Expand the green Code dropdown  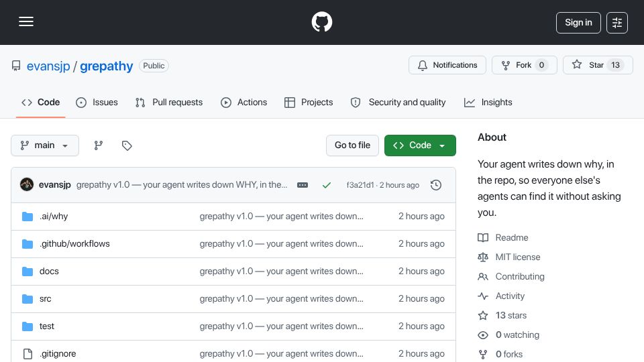click(420, 145)
